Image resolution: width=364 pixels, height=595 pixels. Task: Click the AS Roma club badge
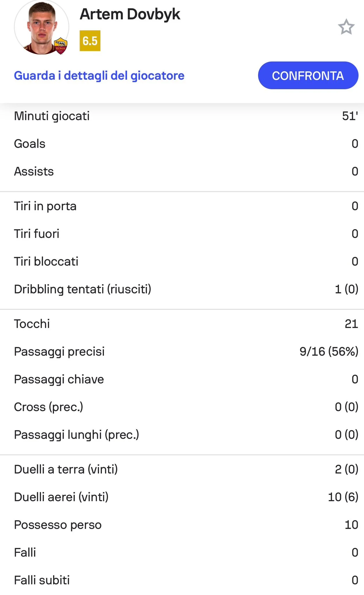[61, 46]
